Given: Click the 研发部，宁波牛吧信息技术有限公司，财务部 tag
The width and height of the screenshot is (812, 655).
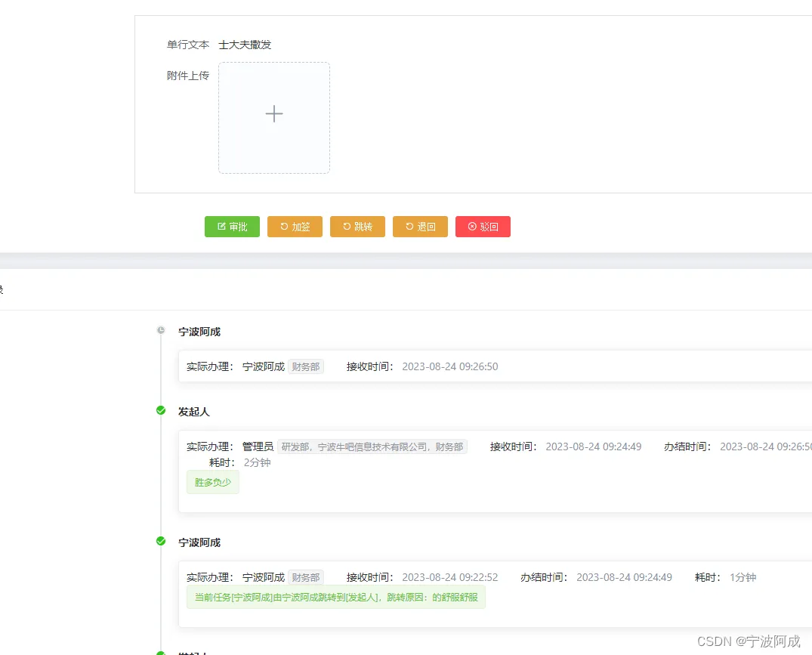Looking at the screenshot, I should [372, 446].
